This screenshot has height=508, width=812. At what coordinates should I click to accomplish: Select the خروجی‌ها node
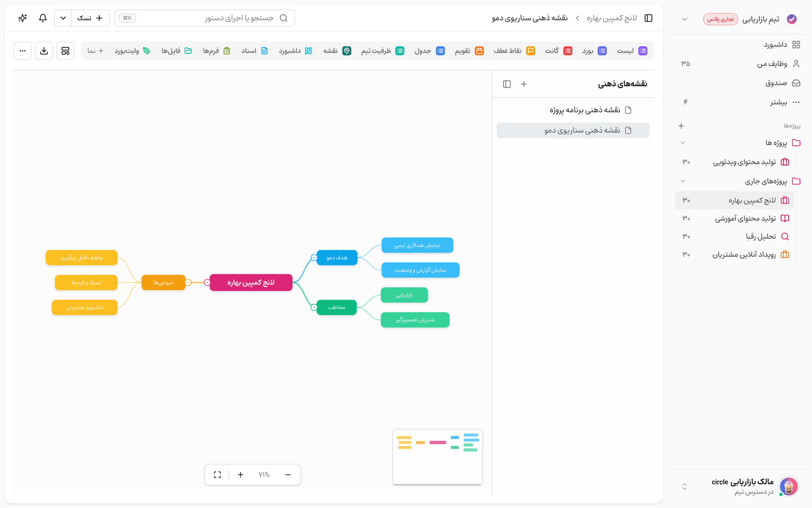(x=163, y=282)
